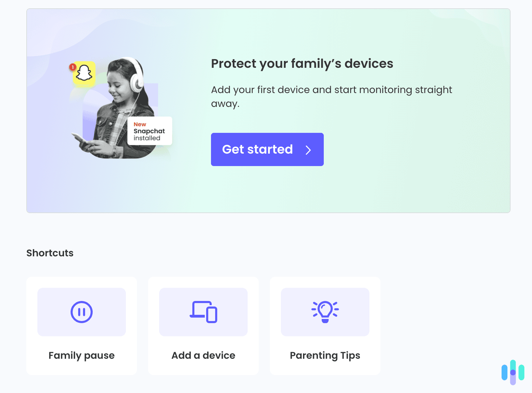This screenshot has height=393, width=532.
Task: Open the Parenting Tips label
Action: (x=325, y=355)
